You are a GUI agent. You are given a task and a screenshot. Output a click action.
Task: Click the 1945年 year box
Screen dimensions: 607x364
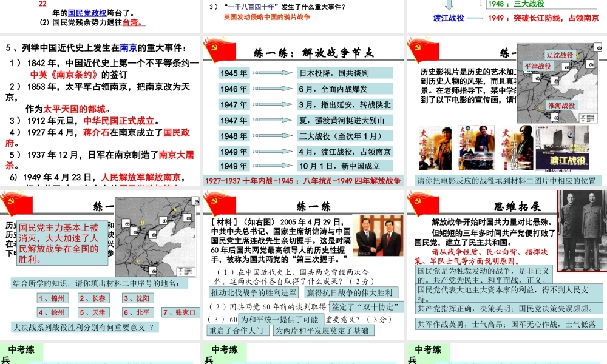pos(234,73)
